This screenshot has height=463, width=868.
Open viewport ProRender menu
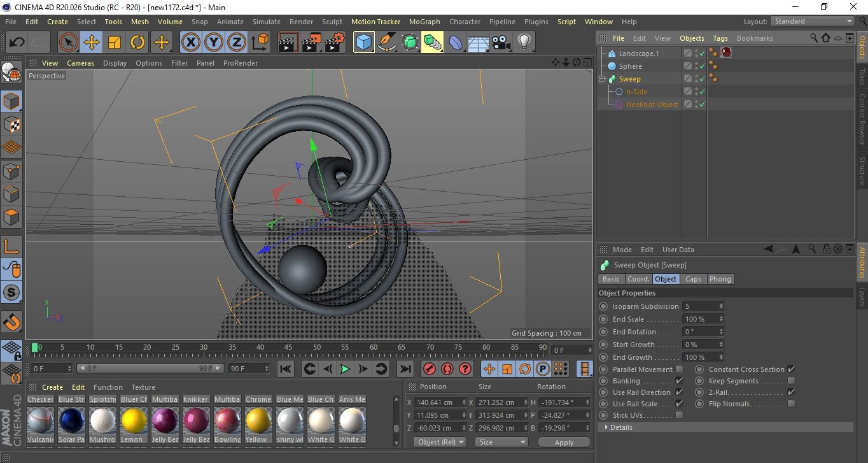pyautogui.click(x=241, y=63)
